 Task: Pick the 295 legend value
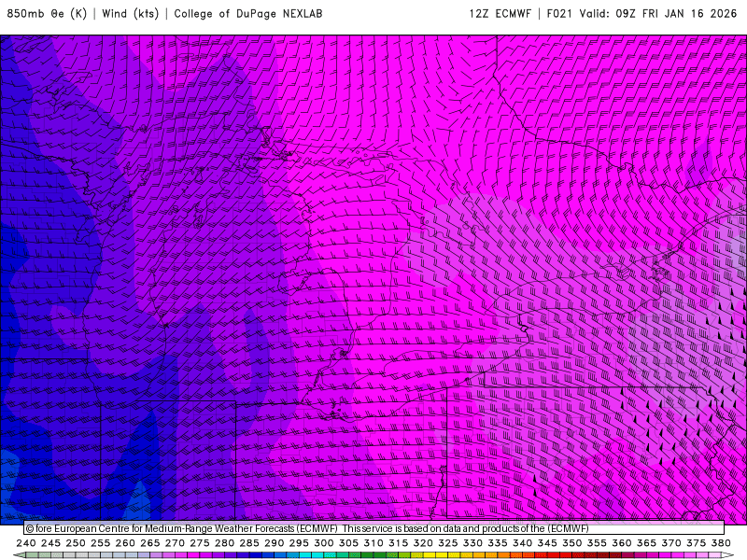point(299,543)
